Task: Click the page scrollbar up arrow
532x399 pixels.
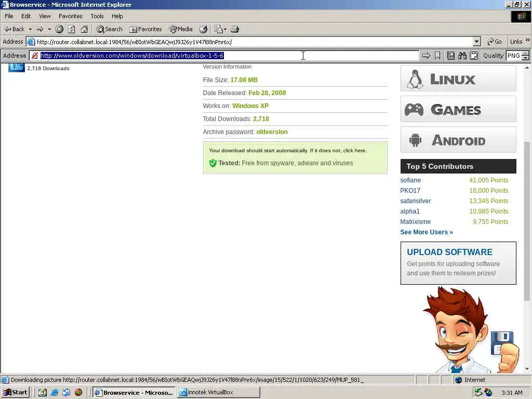Action: 527,68
